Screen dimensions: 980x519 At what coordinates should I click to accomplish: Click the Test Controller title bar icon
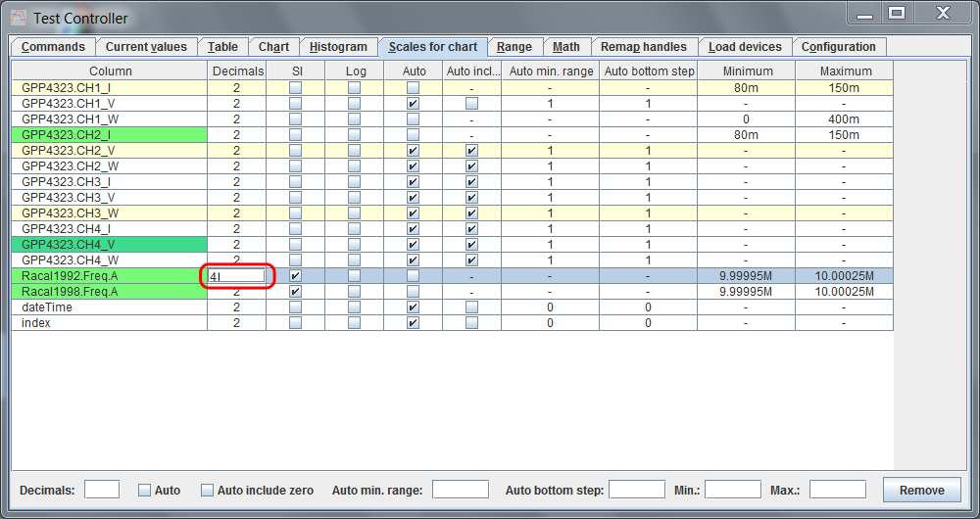click(19, 18)
